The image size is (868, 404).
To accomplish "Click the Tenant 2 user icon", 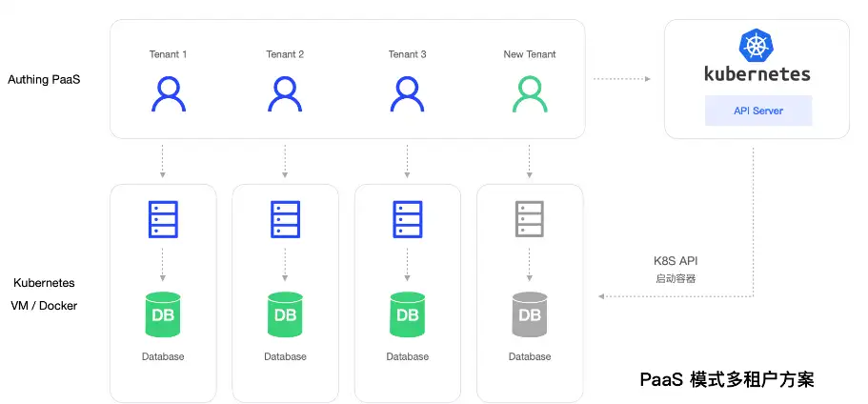I will click(x=285, y=94).
